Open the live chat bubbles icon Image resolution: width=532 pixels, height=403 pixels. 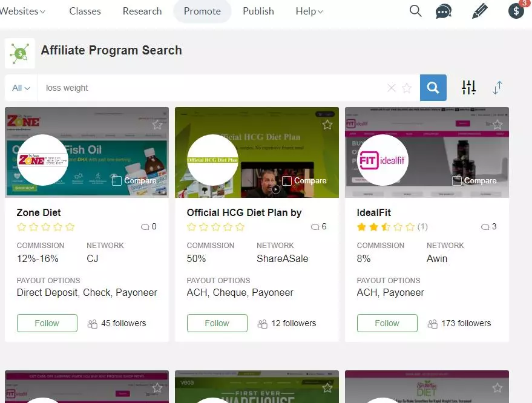(444, 11)
